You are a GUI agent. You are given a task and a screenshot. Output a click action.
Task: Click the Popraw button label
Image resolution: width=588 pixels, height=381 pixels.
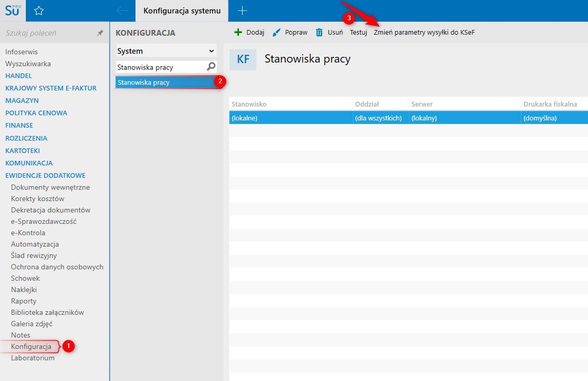(296, 32)
